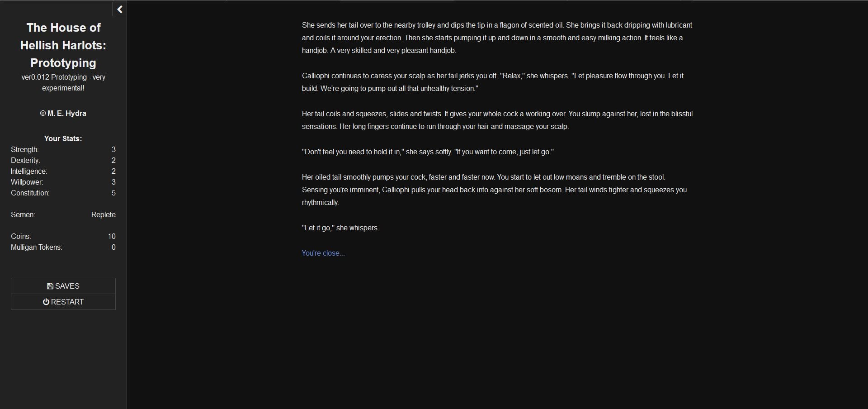Click the ver0.012 Prototyping version text

click(x=63, y=82)
